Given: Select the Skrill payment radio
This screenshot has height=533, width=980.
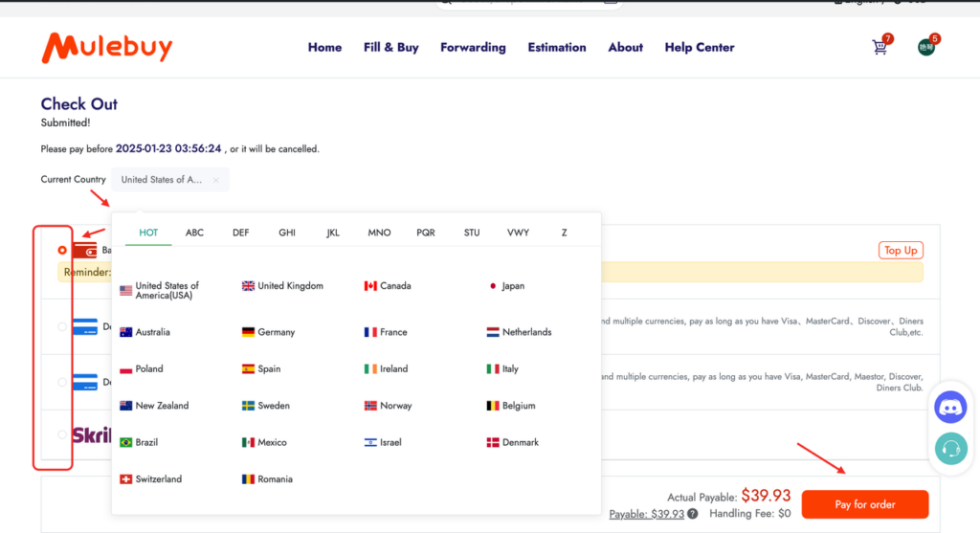Looking at the screenshot, I should coord(62,434).
